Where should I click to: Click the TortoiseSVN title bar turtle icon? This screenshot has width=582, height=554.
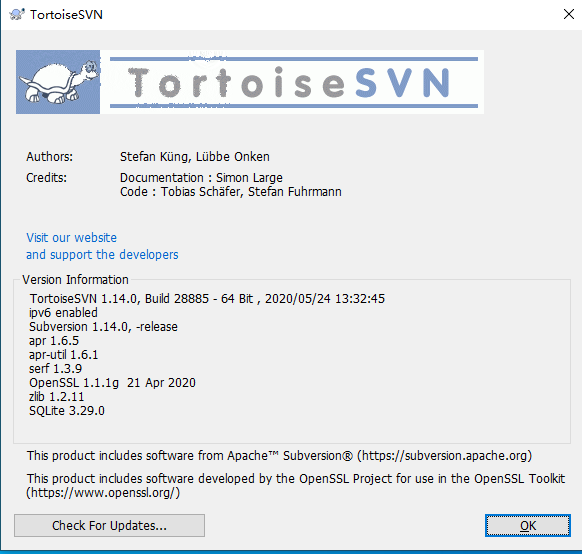[x=17, y=14]
